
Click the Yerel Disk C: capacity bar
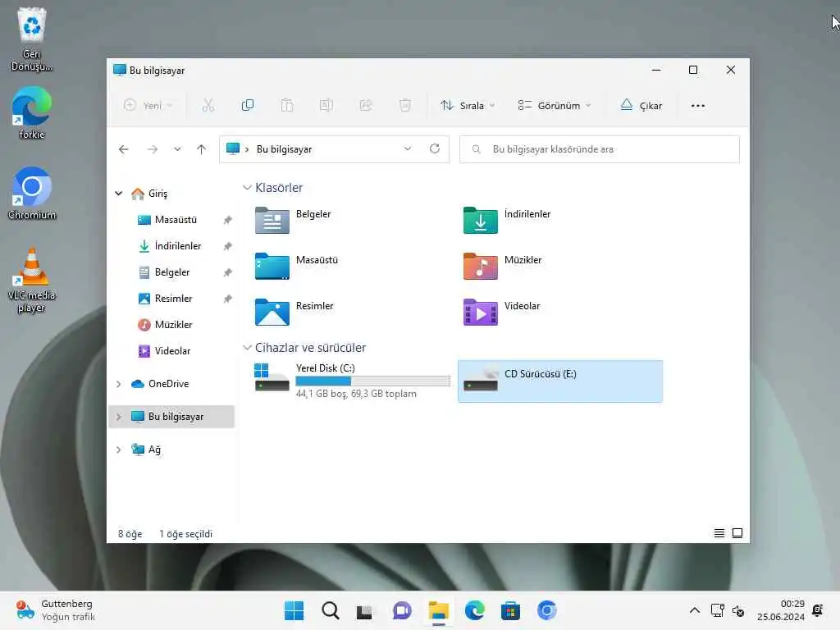click(373, 381)
